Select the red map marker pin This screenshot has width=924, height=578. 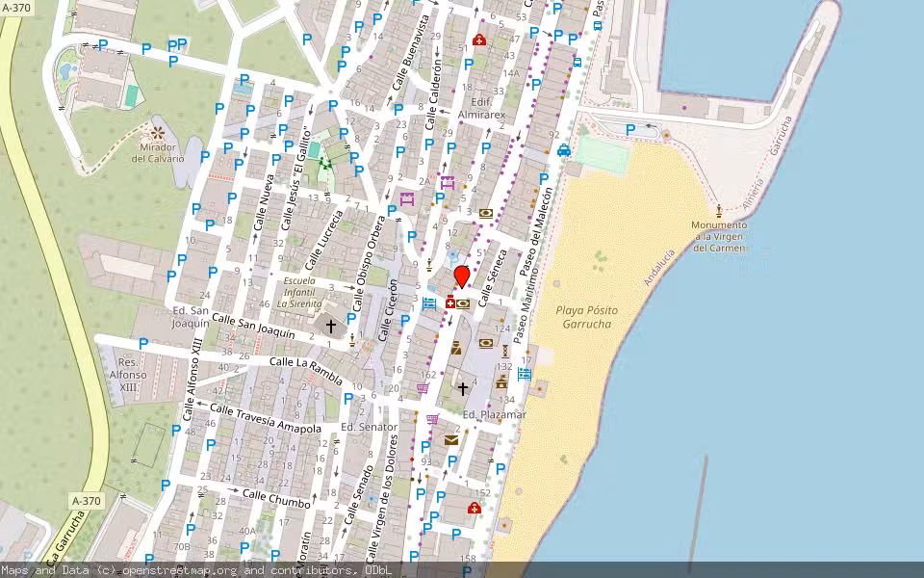pos(462,277)
